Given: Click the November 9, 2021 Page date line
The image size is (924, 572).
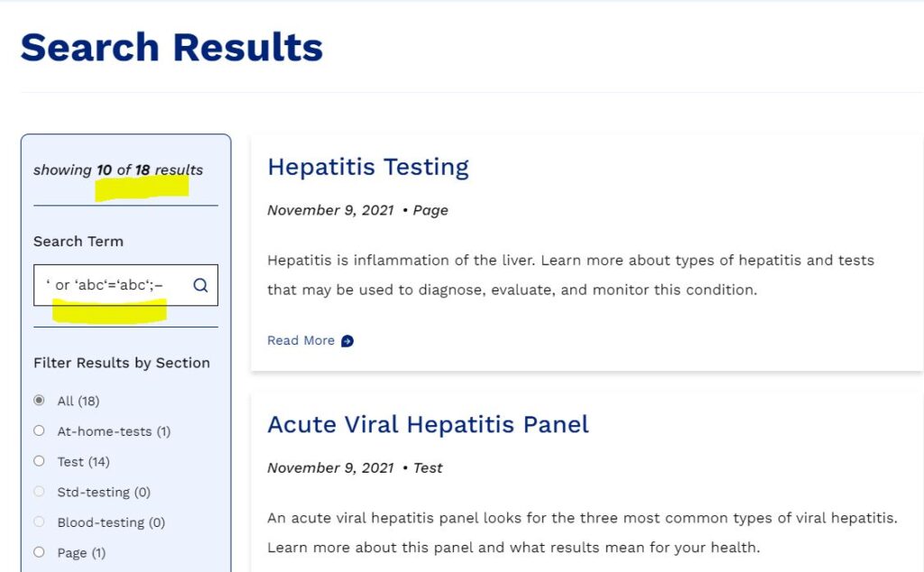Looking at the screenshot, I should [357, 210].
